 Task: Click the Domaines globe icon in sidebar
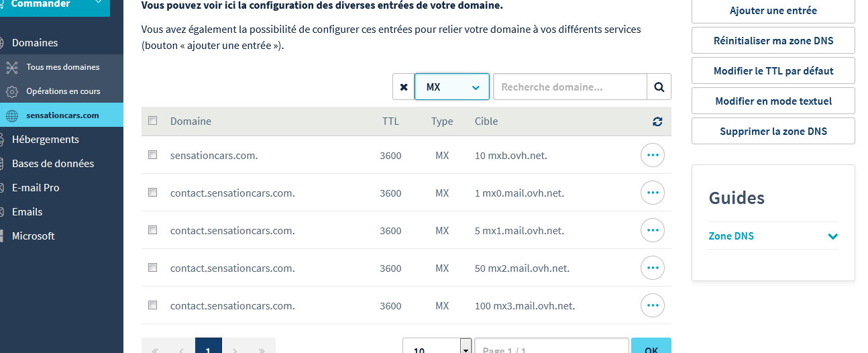[3, 43]
